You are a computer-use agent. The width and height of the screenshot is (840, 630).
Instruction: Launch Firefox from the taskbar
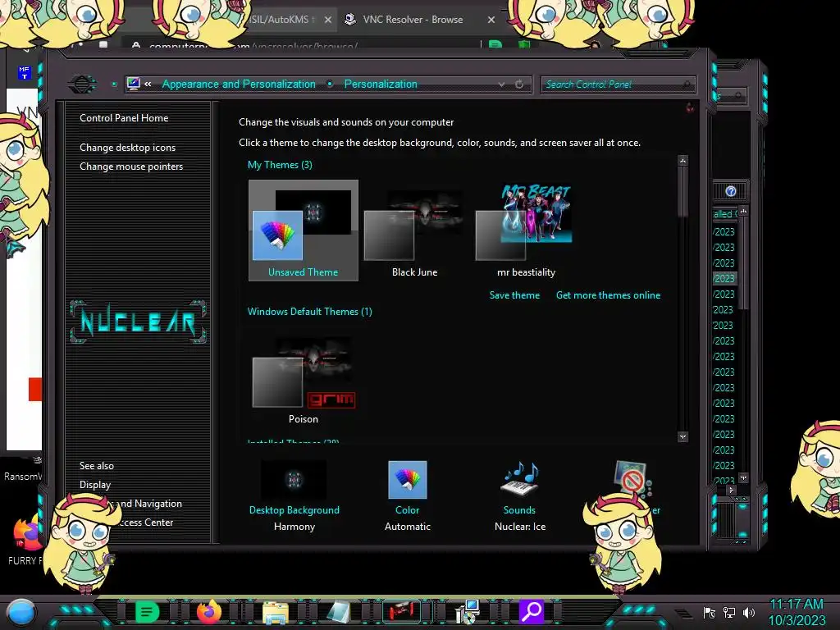209,611
